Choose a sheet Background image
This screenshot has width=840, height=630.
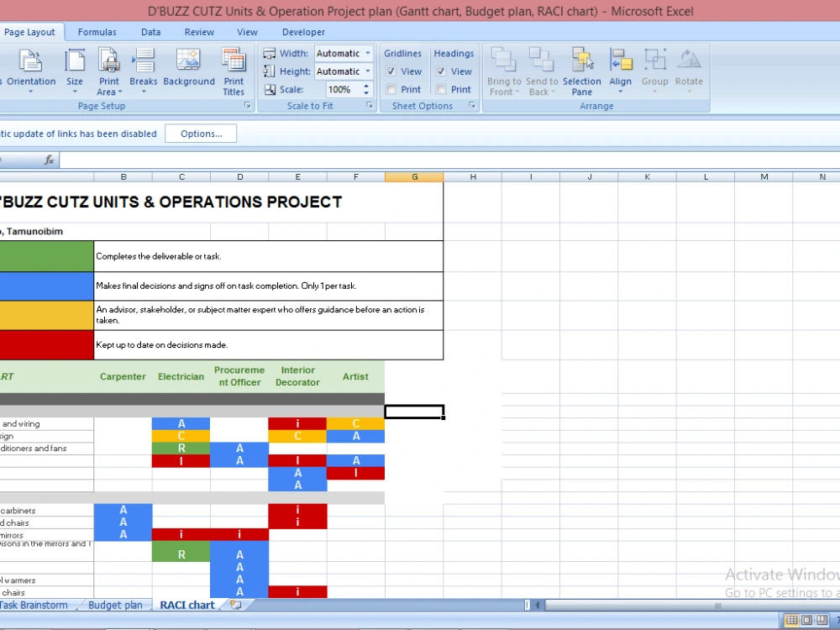coord(188,67)
